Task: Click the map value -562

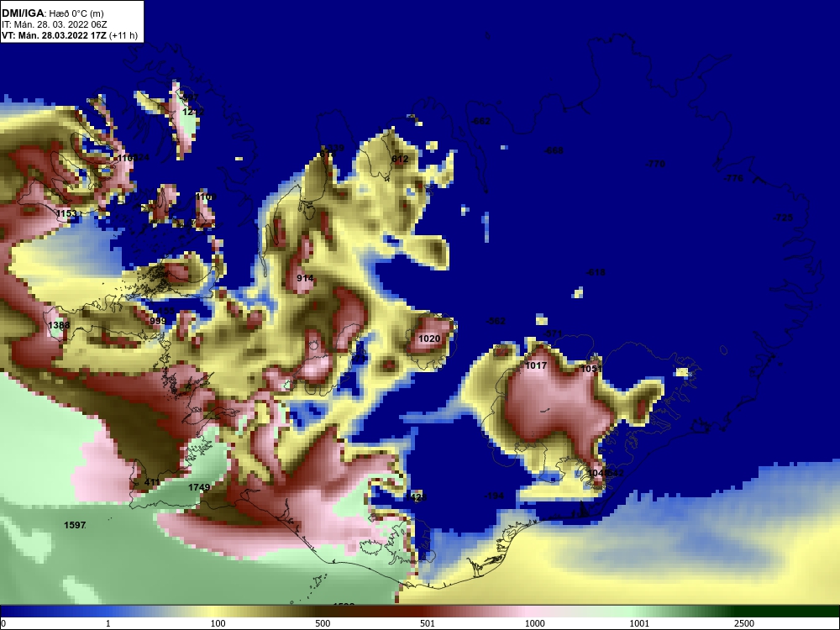Action: (x=496, y=321)
